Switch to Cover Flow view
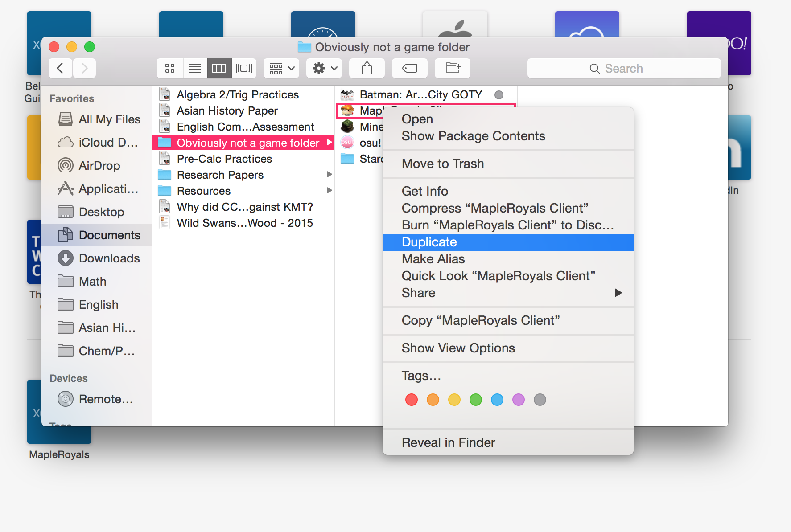Image resolution: width=791 pixels, height=532 pixels. 244,68
